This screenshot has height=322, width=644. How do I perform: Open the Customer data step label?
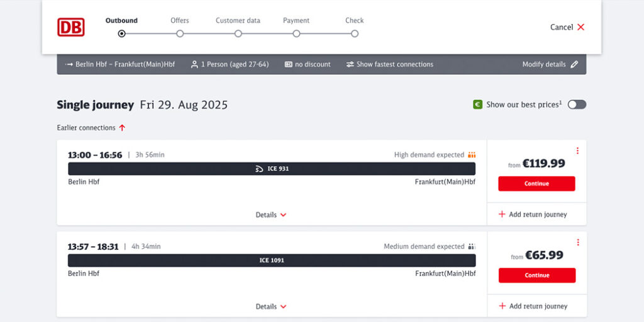point(238,21)
